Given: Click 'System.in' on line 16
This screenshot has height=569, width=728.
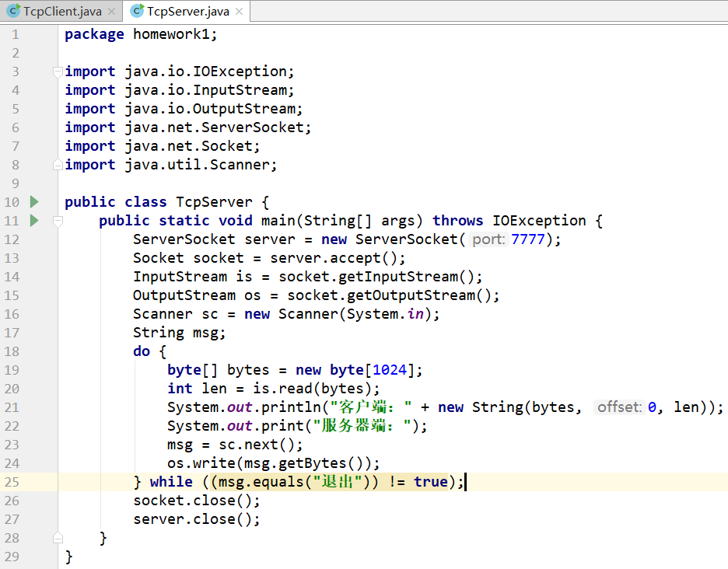Looking at the screenshot, I should (x=385, y=314).
